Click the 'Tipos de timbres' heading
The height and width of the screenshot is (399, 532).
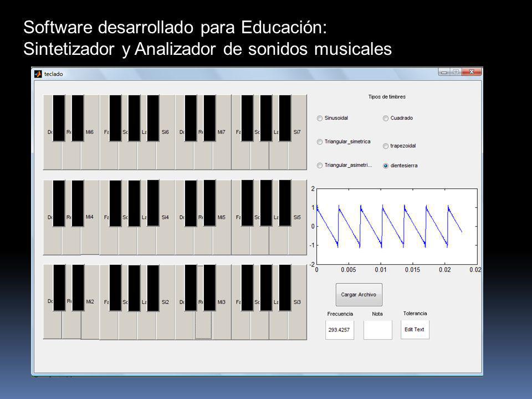tap(387, 96)
